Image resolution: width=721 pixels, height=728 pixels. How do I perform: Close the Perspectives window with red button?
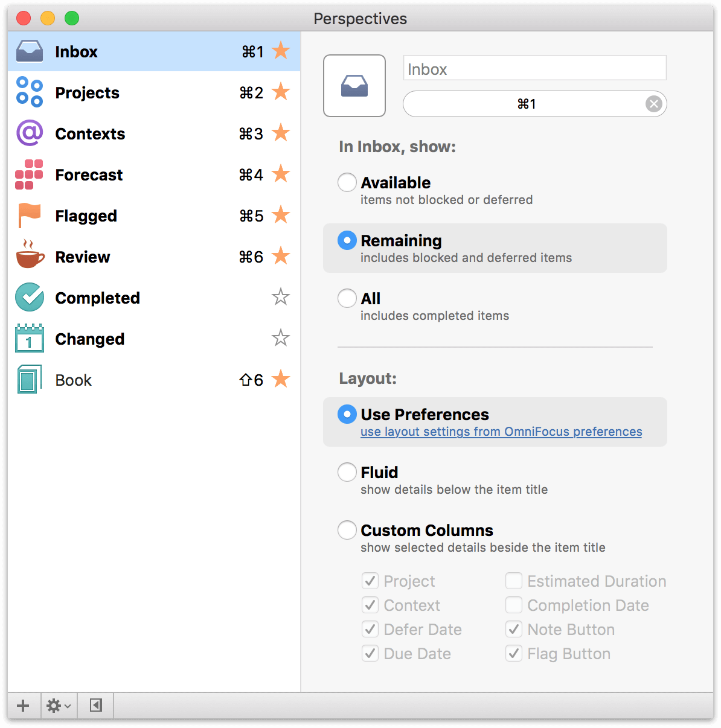point(24,18)
